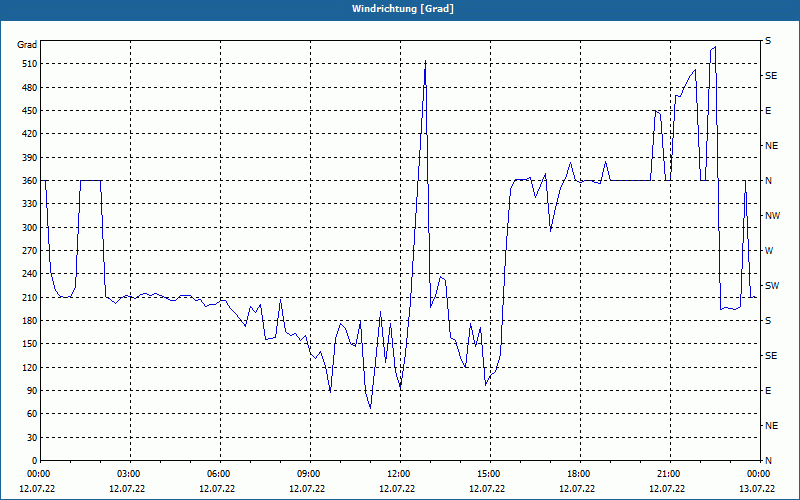Select the "510" y-axis value

(x=30, y=64)
